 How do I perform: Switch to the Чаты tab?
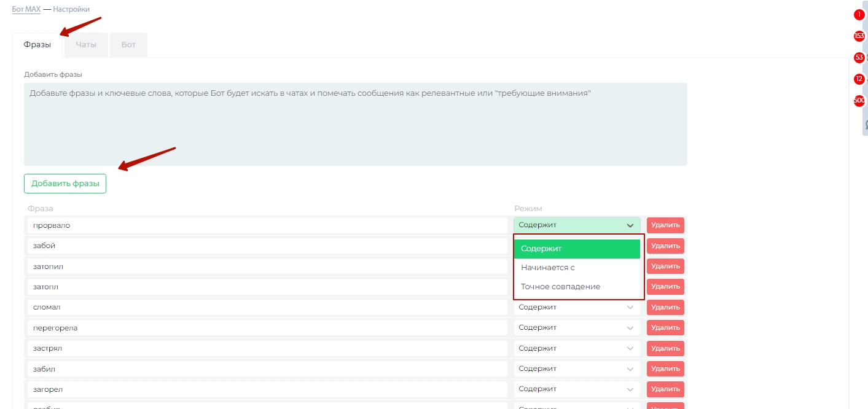click(x=86, y=45)
